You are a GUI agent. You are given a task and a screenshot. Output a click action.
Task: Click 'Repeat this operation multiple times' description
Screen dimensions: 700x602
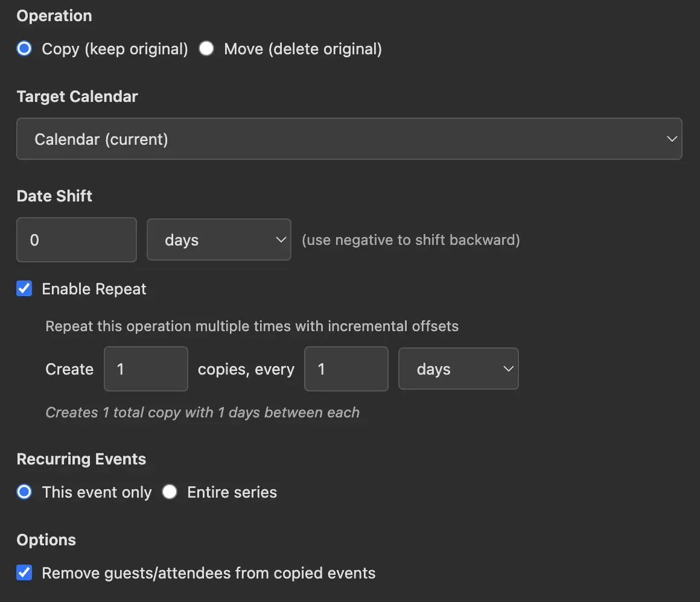[252, 326]
